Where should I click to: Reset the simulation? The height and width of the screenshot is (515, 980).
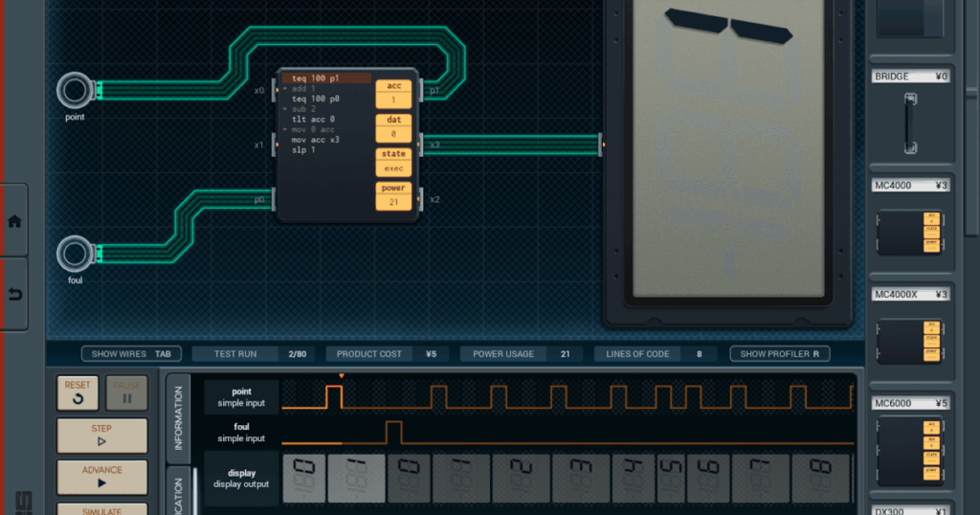click(78, 392)
